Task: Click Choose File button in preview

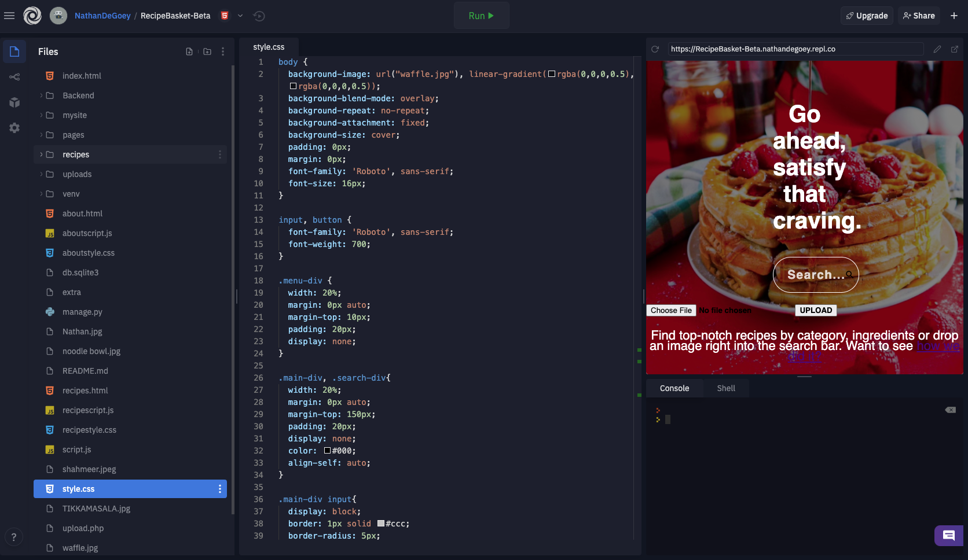Action: [671, 311]
